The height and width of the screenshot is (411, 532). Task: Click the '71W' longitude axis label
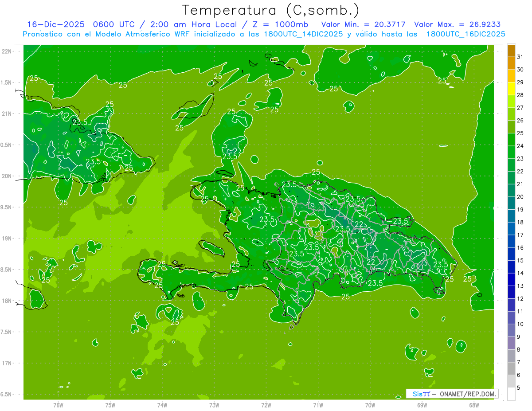pyautogui.click(x=318, y=405)
